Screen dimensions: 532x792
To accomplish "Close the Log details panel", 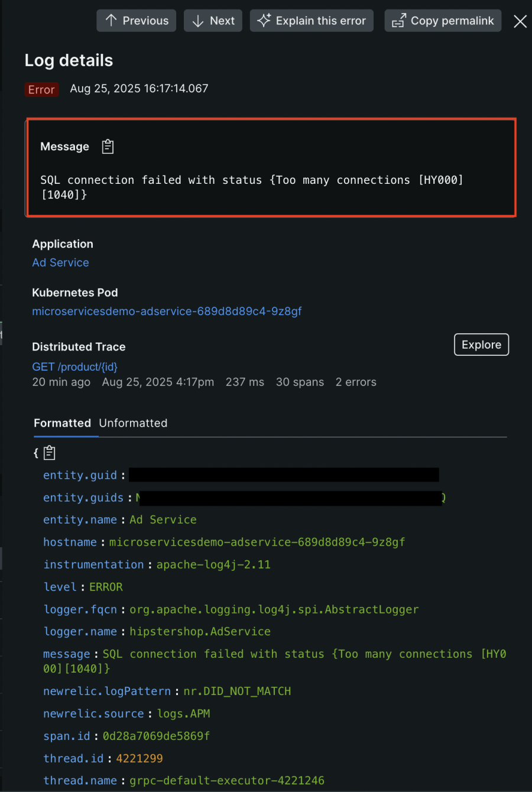I will tap(520, 21).
